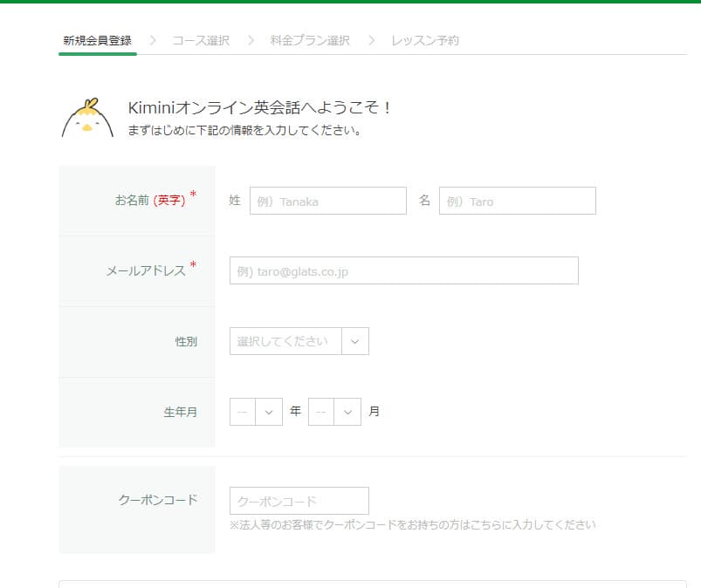The height and width of the screenshot is (588, 701).
Task: Click the メールアドレス label
Action: (146, 270)
